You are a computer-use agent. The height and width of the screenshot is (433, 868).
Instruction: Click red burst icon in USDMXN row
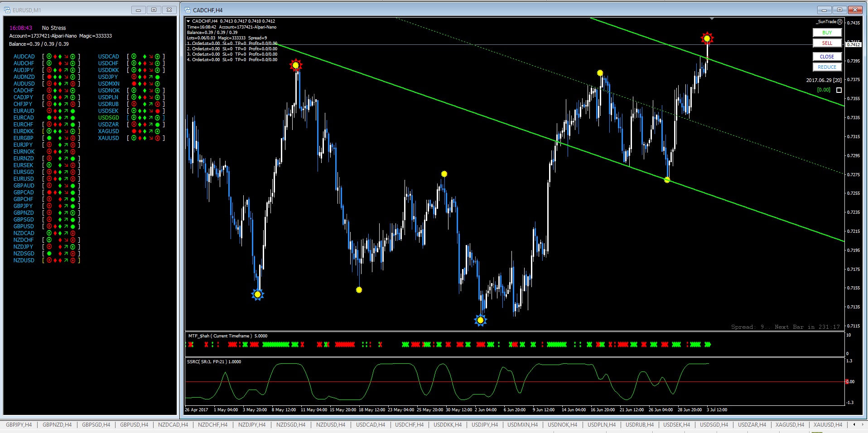point(134,84)
